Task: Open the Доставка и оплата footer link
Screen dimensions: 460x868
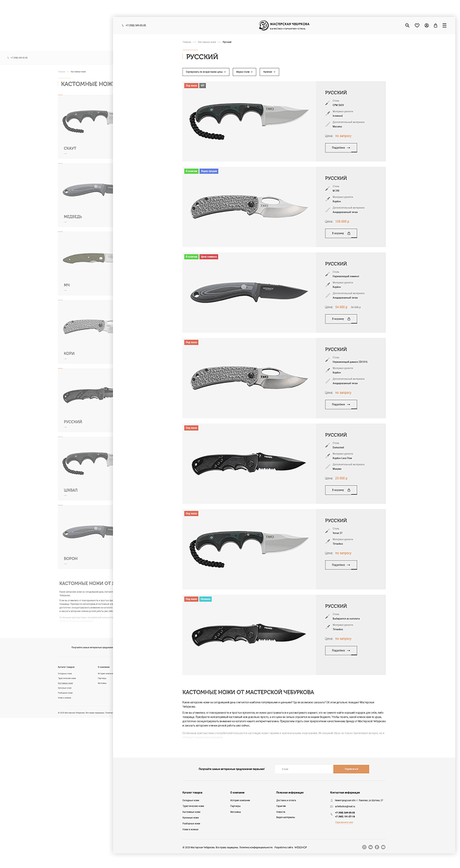Action: (286, 800)
